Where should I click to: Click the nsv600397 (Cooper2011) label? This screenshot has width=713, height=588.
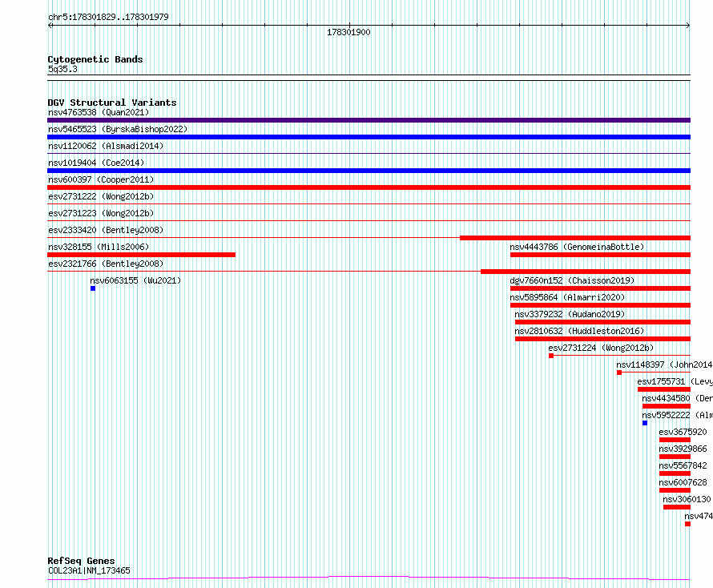tap(101, 179)
